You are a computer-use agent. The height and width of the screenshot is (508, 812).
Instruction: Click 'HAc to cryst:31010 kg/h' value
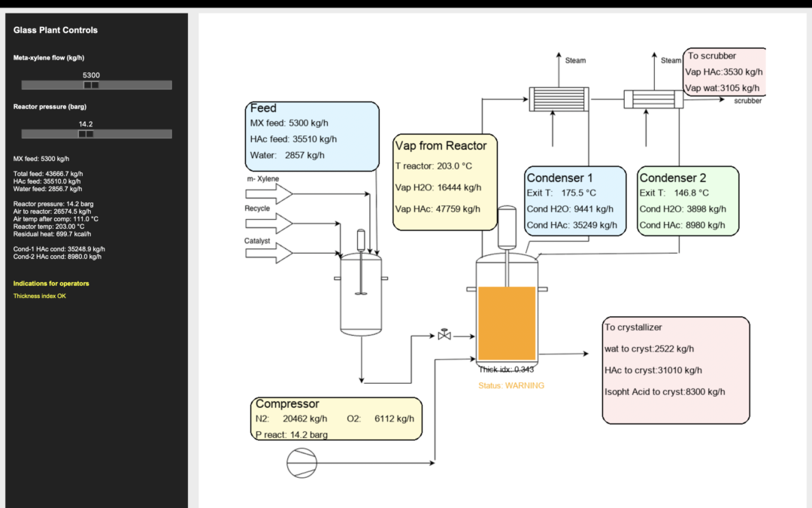pos(653,370)
